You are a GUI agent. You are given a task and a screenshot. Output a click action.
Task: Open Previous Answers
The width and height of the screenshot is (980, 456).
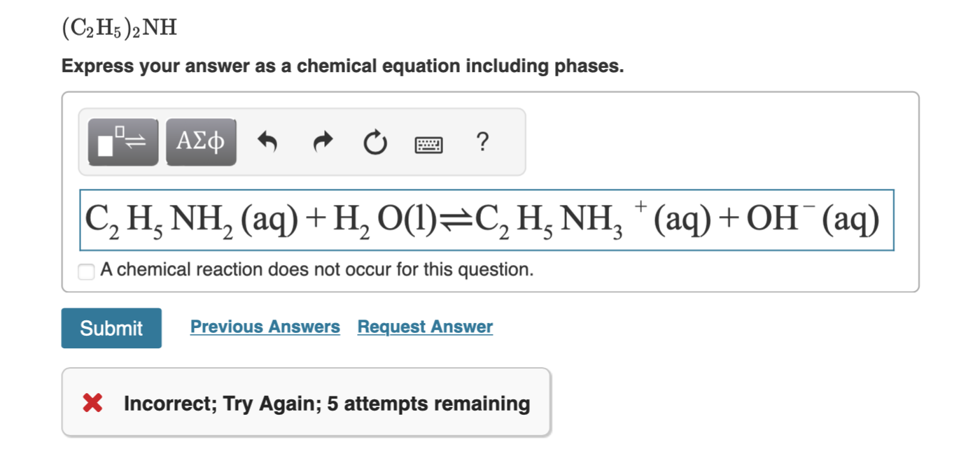click(265, 327)
